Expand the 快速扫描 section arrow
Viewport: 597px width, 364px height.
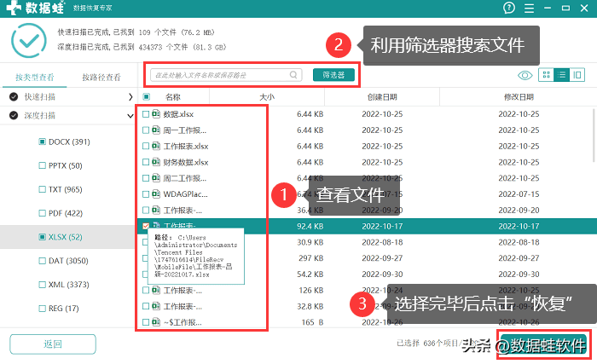(130, 97)
